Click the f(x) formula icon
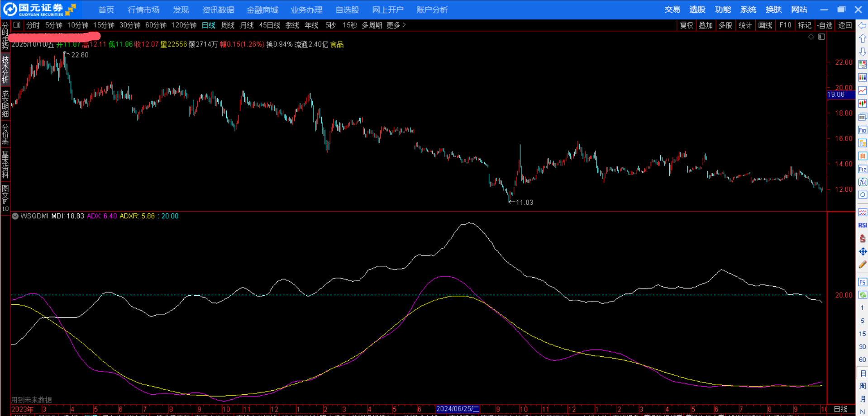This screenshot has height=416, width=868. [863, 182]
